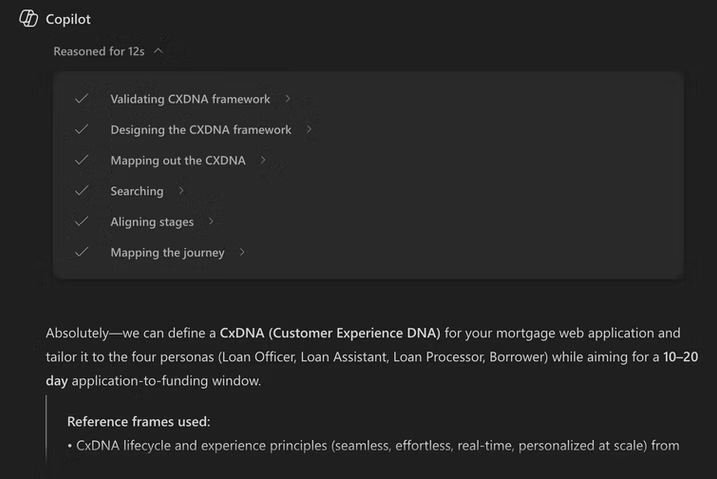Open the 'Validating CXDNA framework' step
The width and height of the screenshot is (717, 479).
[x=190, y=99]
